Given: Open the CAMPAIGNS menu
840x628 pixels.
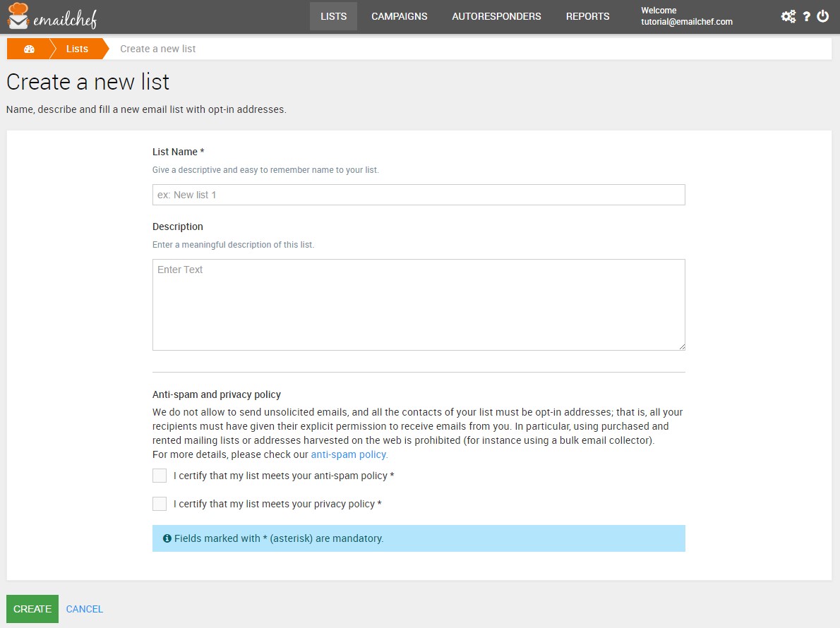Looking at the screenshot, I should (x=399, y=17).
